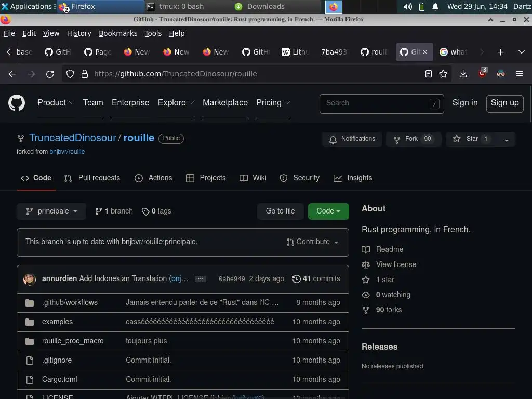List all tabs with the dropdown chevron

(522, 52)
